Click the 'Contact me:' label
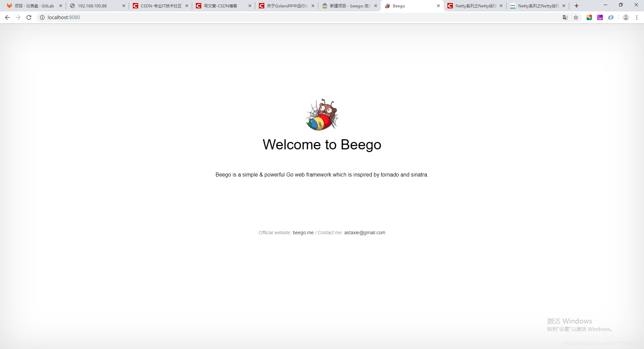644x349 pixels. coord(330,233)
